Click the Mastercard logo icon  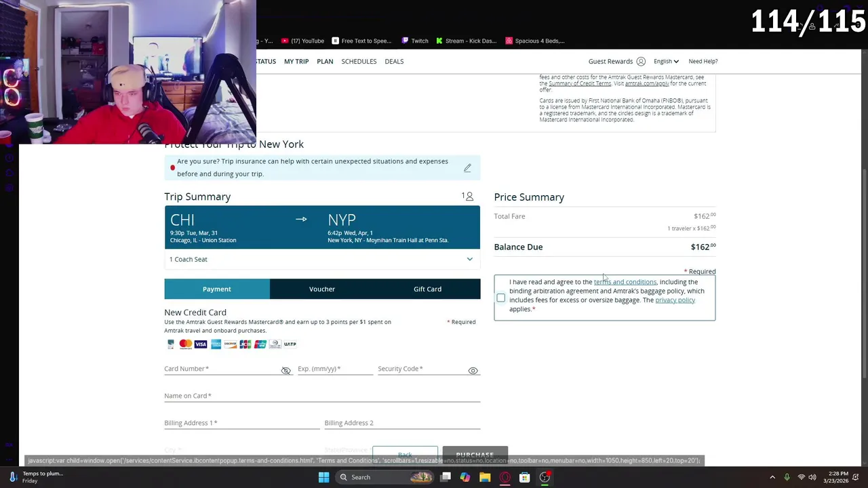click(185, 344)
